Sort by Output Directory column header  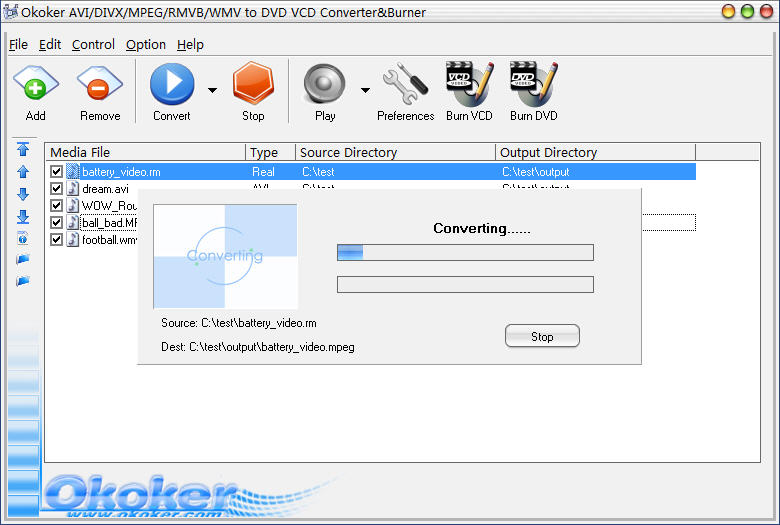595,152
